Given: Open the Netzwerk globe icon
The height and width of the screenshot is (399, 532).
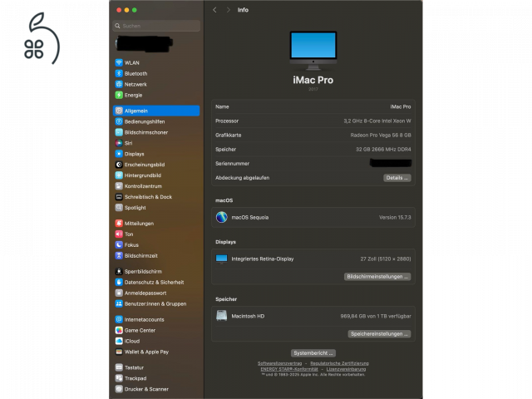Looking at the screenshot, I should 119,85.
